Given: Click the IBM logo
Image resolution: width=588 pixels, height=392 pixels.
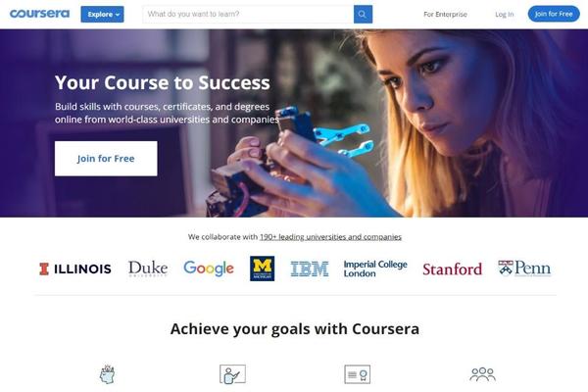Looking at the screenshot, I should [310, 269].
